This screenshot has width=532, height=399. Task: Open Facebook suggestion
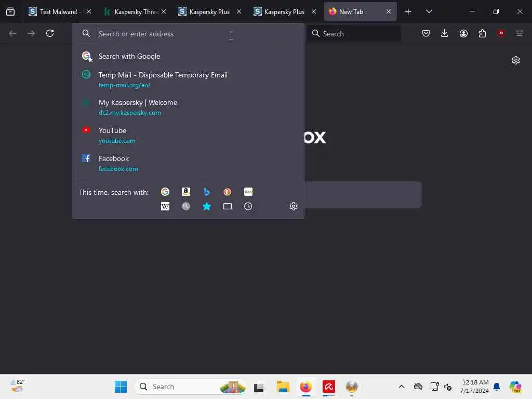(188, 163)
